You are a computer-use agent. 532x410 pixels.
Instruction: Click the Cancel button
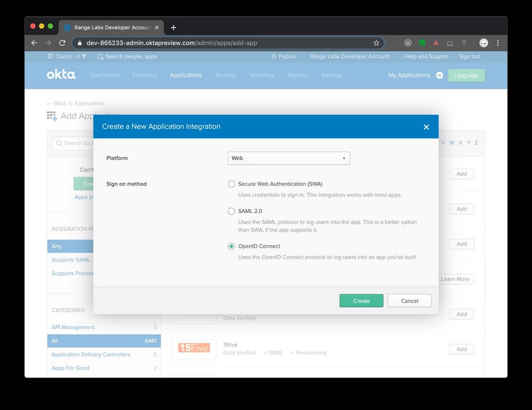pos(409,301)
